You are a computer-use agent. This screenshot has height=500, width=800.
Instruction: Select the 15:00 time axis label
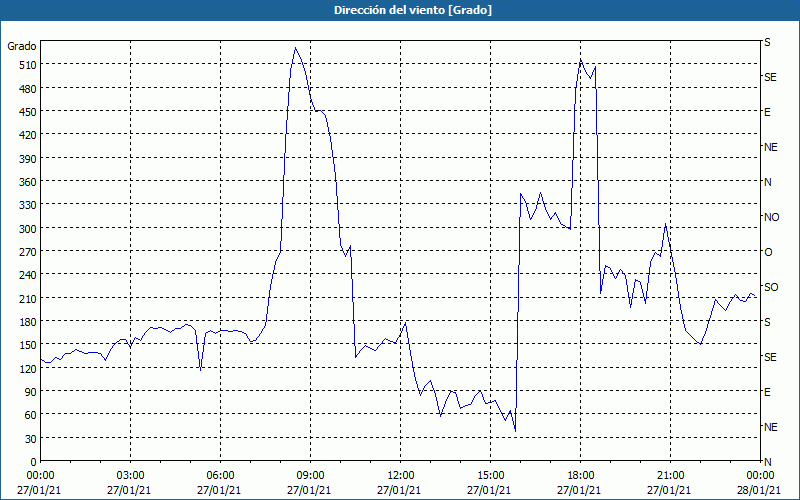coord(490,476)
